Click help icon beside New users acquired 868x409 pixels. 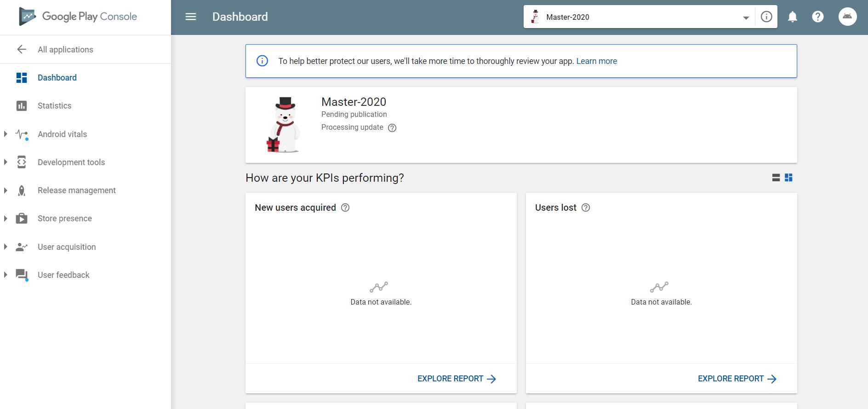click(x=345, y=207)
